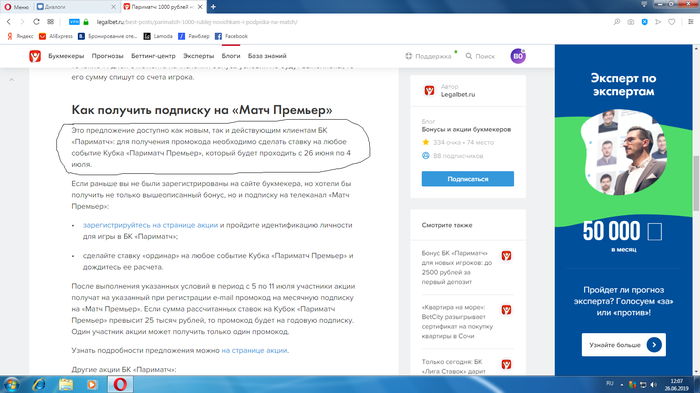Open Windows Media Player on taskbar

click(92, 385)
